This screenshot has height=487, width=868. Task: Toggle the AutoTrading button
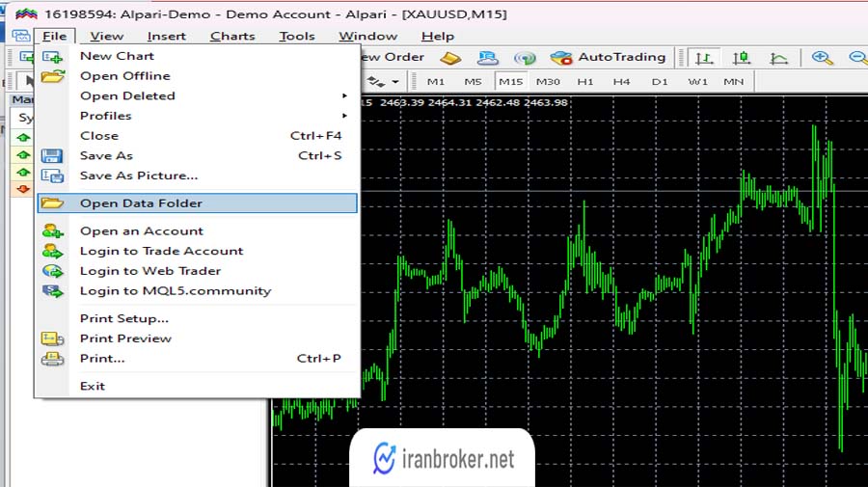[x=609, y=57]
